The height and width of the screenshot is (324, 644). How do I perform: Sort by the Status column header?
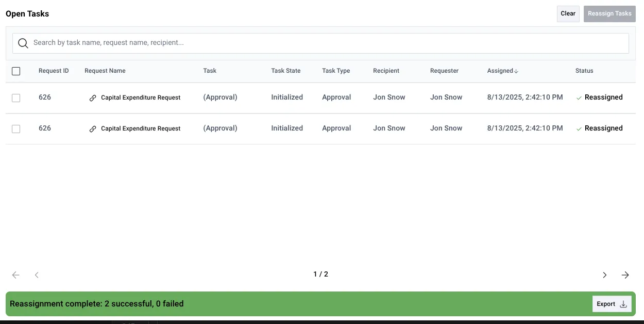(584, 71)
